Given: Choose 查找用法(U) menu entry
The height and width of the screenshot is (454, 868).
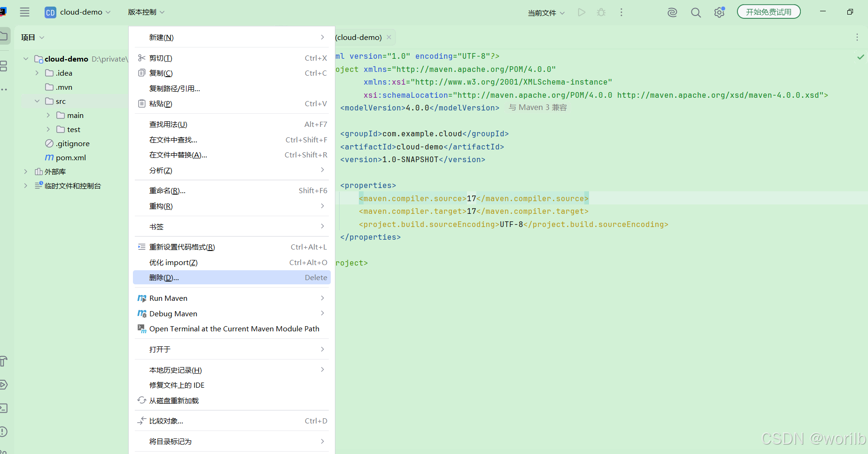Looking at the screenshot, I should [x=232, y=124].
